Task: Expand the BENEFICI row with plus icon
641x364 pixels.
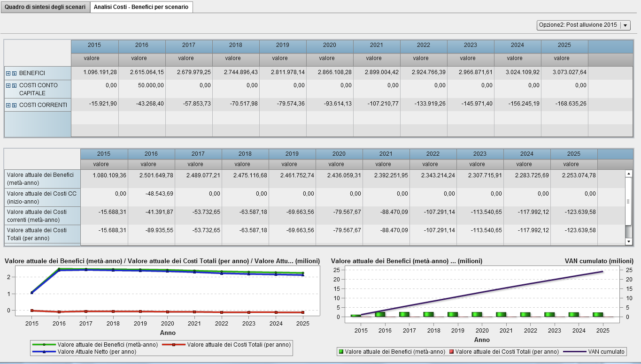Action: coord(8,73)
